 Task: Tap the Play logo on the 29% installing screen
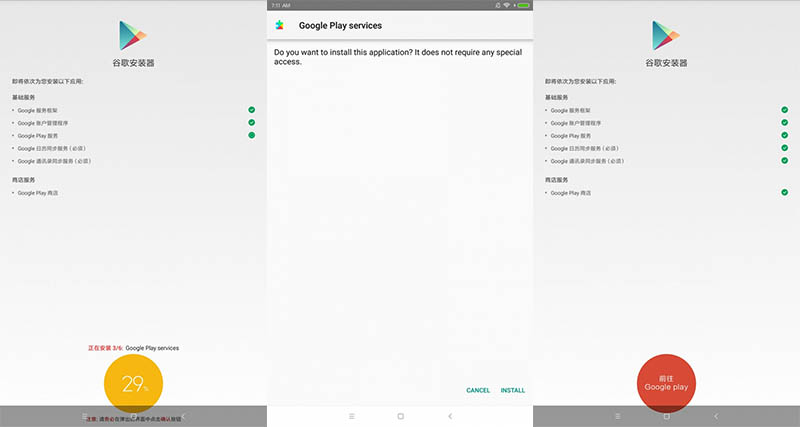pyautogui.click(x=133, y=35)
